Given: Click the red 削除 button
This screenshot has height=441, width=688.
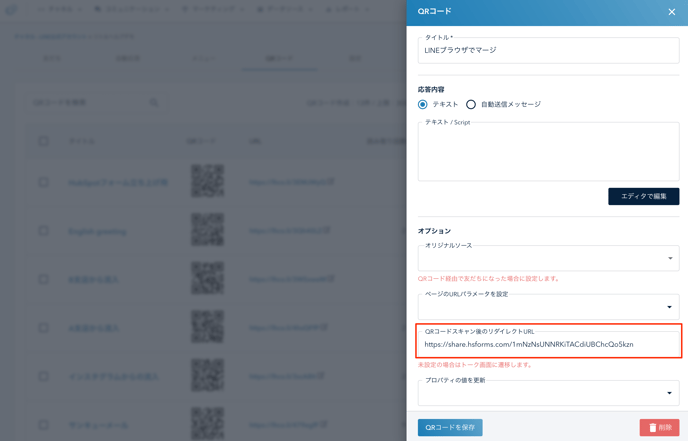Looking at the screenshot, I should click(x=659, y=427).
